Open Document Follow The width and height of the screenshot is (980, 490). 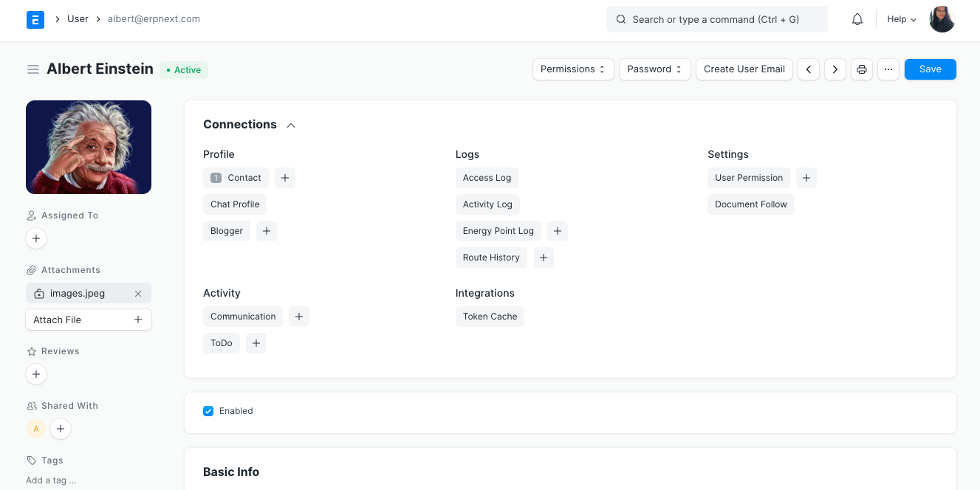click(x=751, y=204)
